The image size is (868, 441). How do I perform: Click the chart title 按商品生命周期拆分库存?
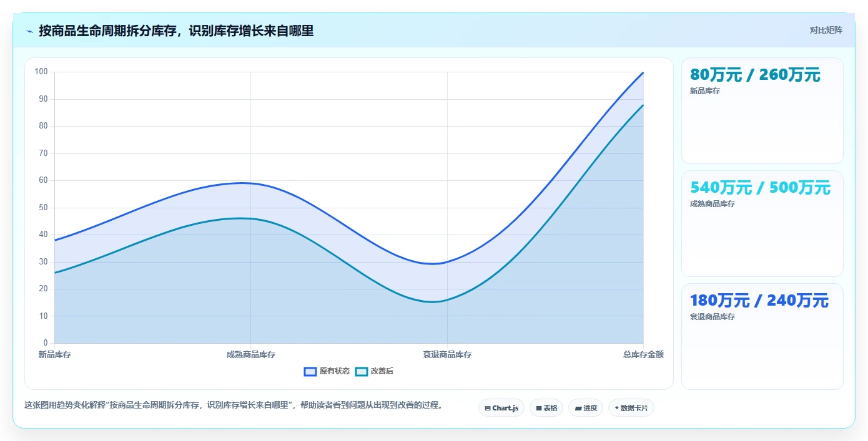[176, 31]
